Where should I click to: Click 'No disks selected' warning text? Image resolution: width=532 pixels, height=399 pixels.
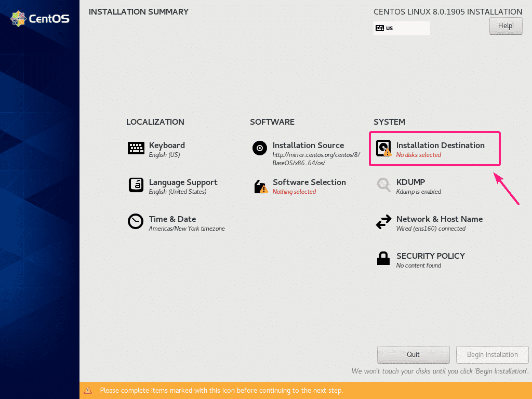(419, 155)
